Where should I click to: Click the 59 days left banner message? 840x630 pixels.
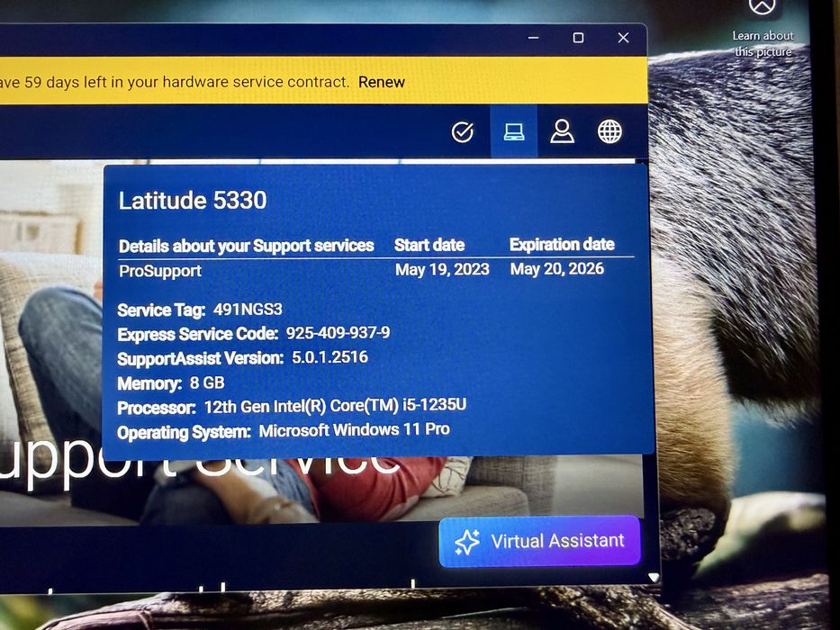[x=174, y=82]
